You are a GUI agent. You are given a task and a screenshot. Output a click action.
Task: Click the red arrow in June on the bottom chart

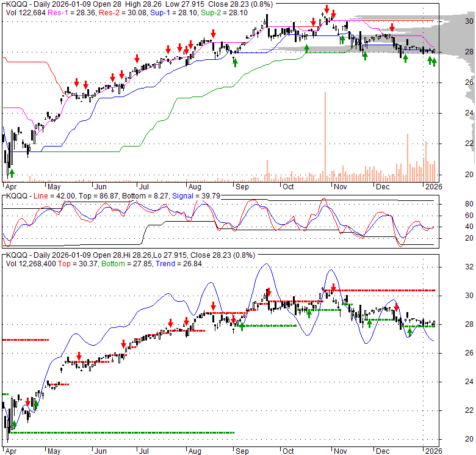123,344
